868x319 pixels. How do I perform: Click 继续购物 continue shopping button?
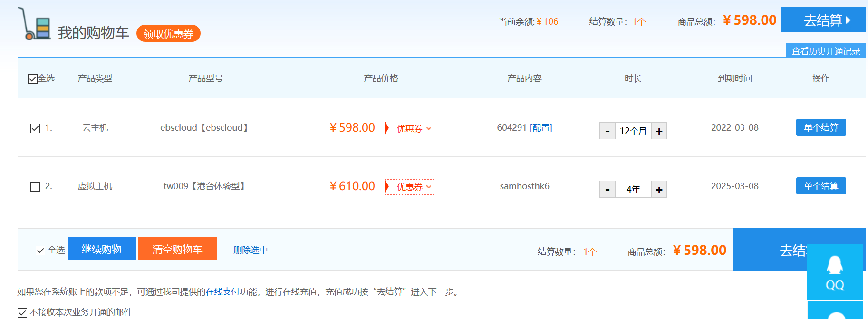click(102, 249)
